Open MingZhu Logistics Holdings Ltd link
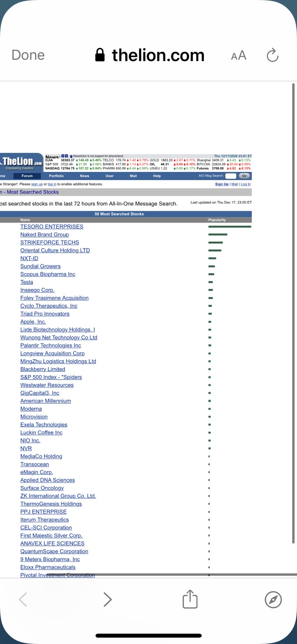This screenshot has height=644, width=297. coord(58,361)
